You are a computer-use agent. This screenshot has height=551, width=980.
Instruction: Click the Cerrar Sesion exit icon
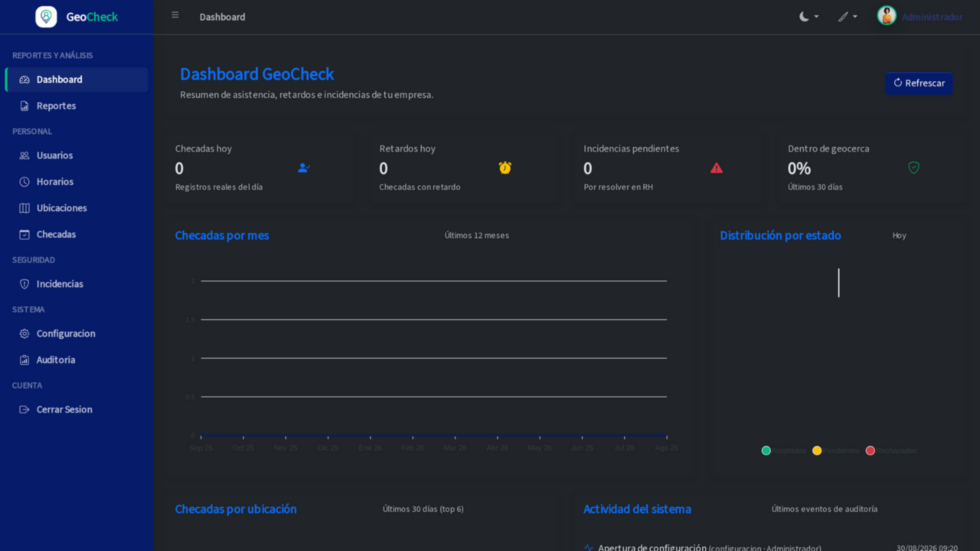[24, 409]
